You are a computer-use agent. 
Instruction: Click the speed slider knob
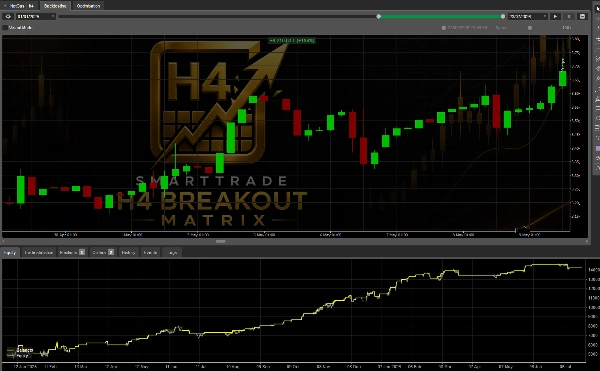click(x=530, y=28)
